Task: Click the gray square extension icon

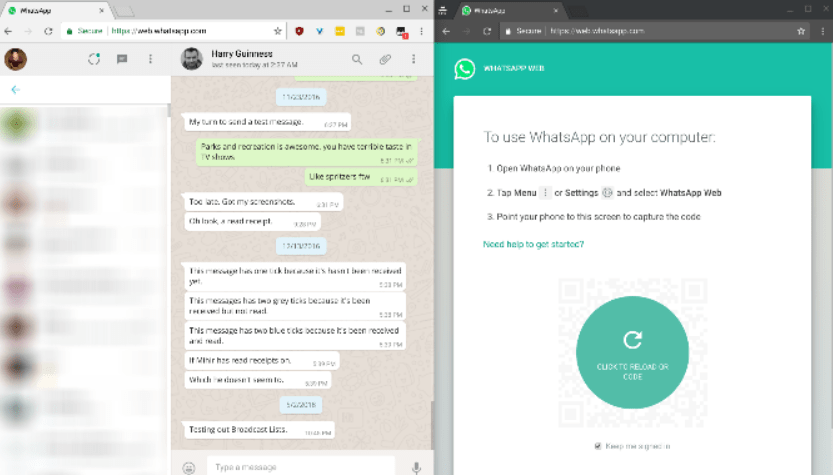Action: click(x=360, y=31)
